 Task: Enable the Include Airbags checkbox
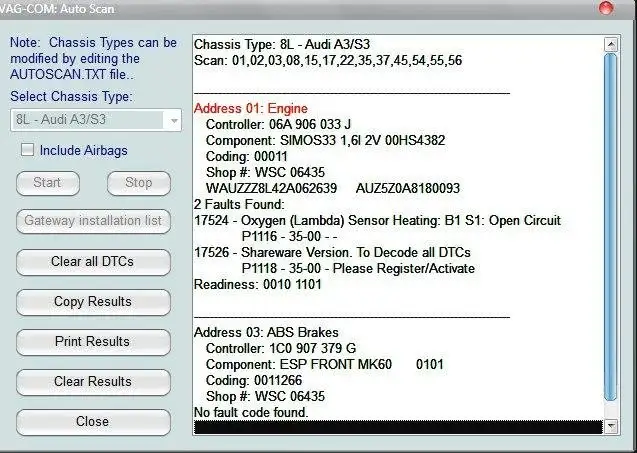tap(28, 150)
